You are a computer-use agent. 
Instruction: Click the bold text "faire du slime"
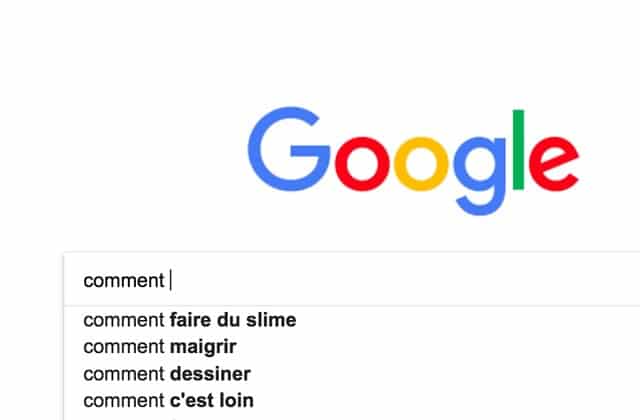pos(233,321)
